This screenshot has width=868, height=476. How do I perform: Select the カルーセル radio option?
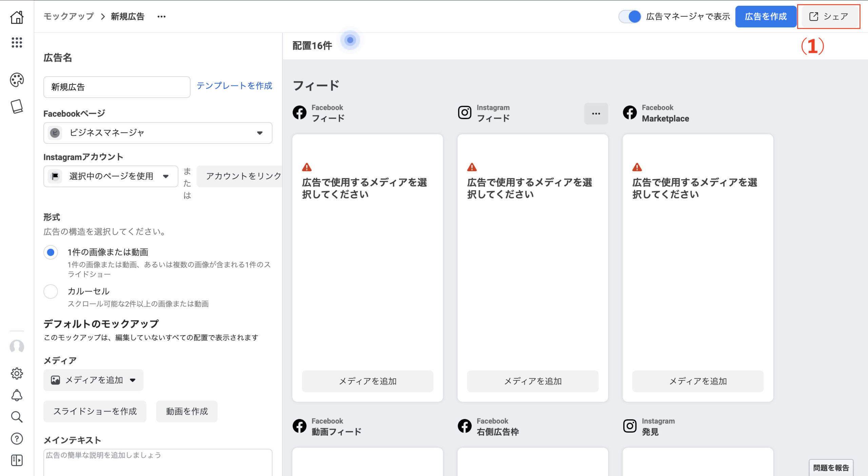(51, 291)
